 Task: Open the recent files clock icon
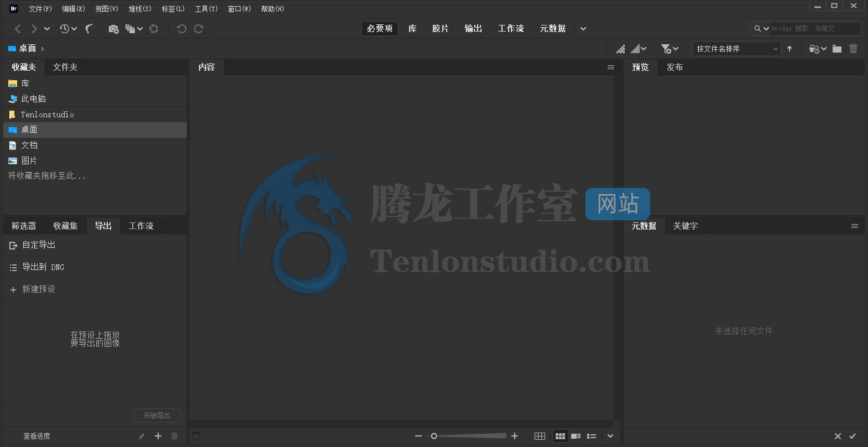coord(65,29)
